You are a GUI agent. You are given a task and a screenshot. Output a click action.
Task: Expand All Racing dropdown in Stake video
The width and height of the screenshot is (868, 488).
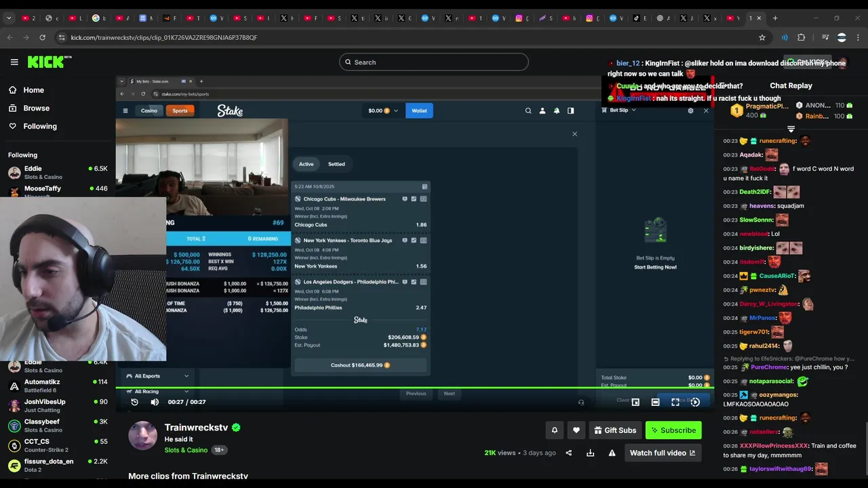tap(157, 391)
